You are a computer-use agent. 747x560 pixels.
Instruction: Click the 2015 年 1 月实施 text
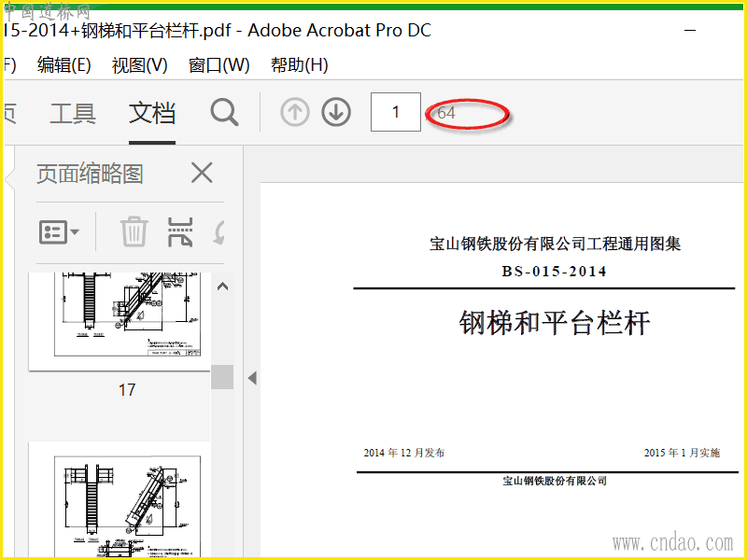coord(682,453)
